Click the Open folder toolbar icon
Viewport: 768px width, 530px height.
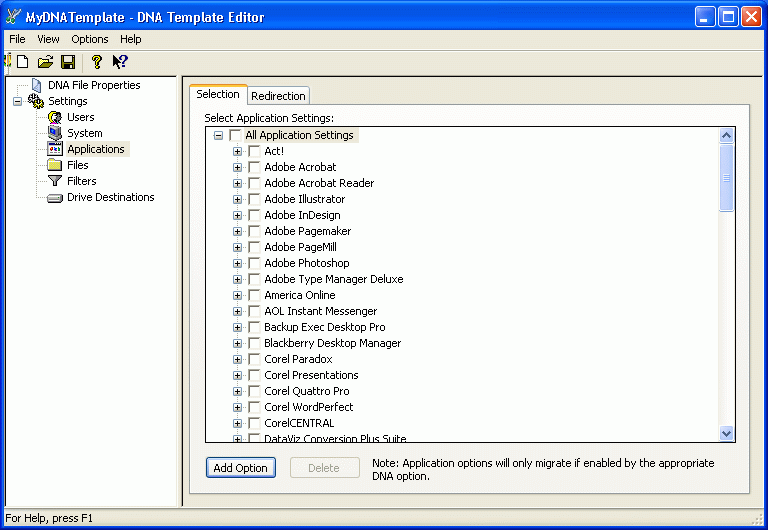click(x=45, y=62)
